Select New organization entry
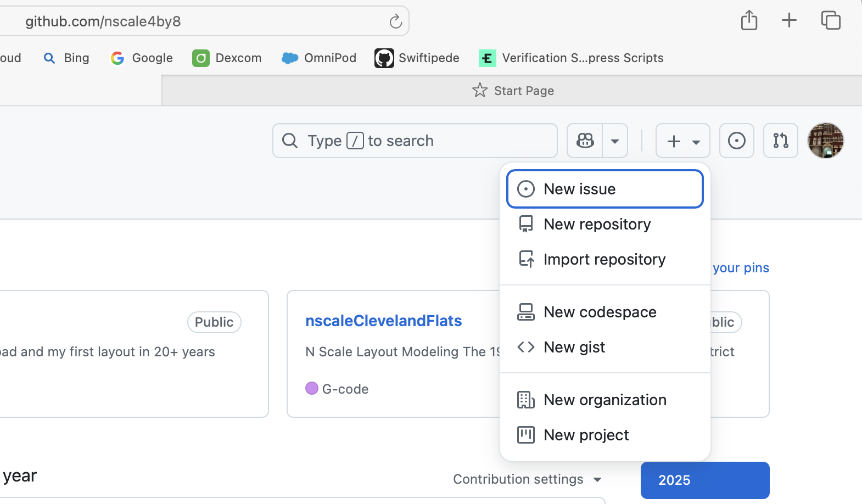 click(x=605, y=400)
